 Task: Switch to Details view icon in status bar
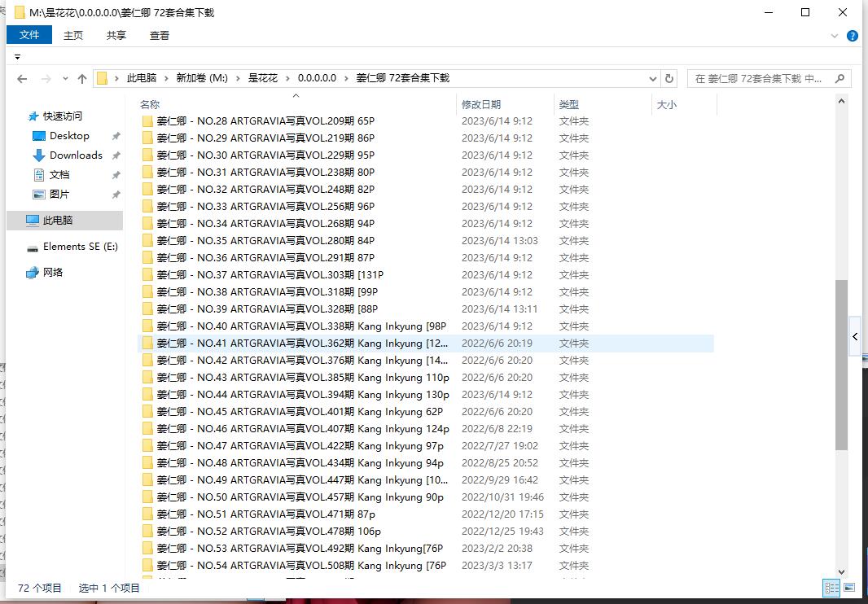coord(831,588)
